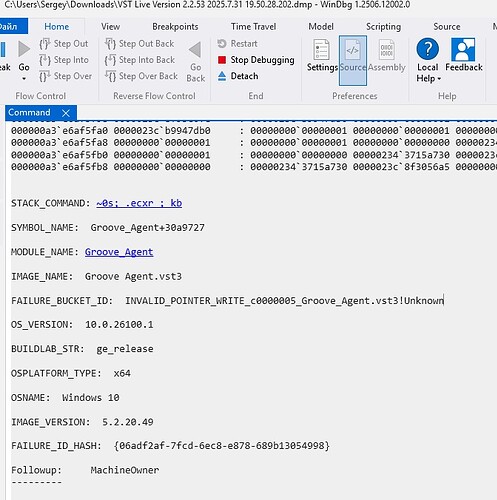Switch to the Home ribbon tab

click(57, 26)
